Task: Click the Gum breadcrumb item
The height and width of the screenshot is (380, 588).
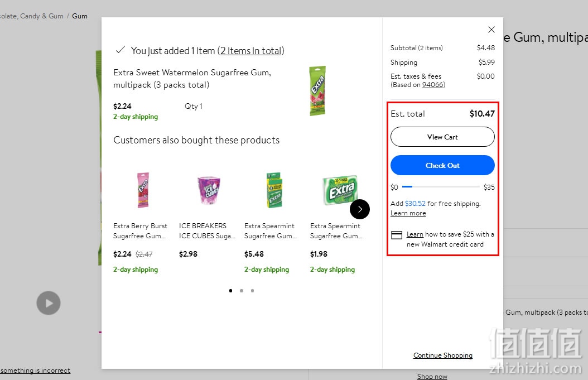Action: (80, 16)
